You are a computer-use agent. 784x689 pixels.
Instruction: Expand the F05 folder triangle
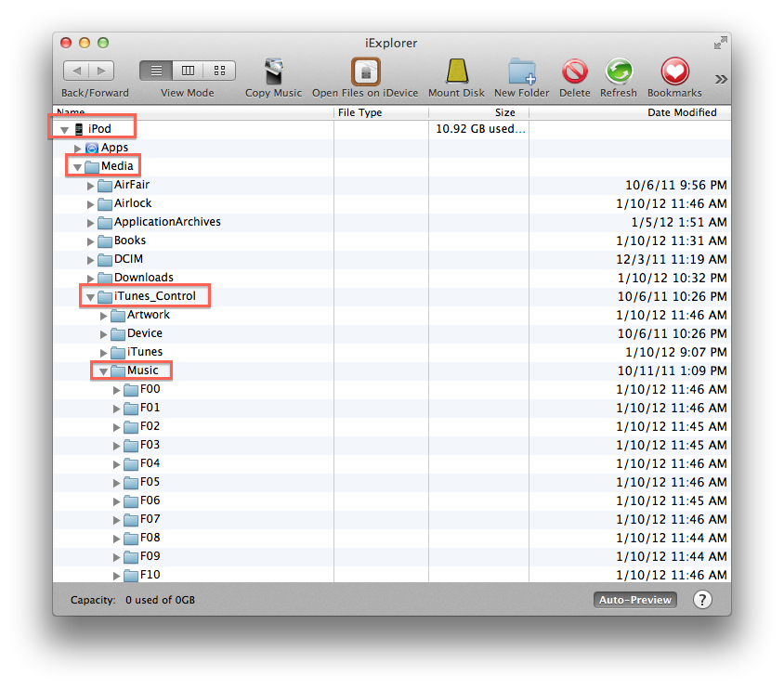[x=116, y=483]
